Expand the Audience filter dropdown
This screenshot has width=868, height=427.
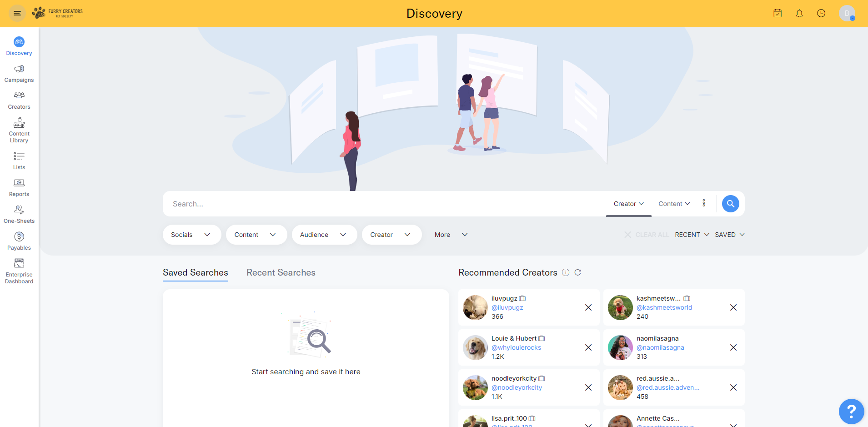click(x=324, y=235)
